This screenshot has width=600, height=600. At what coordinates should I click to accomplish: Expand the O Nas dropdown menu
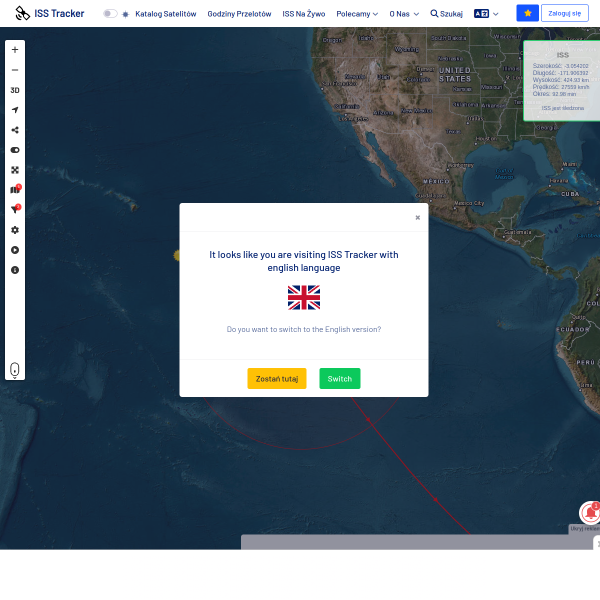tap(404, 14)
